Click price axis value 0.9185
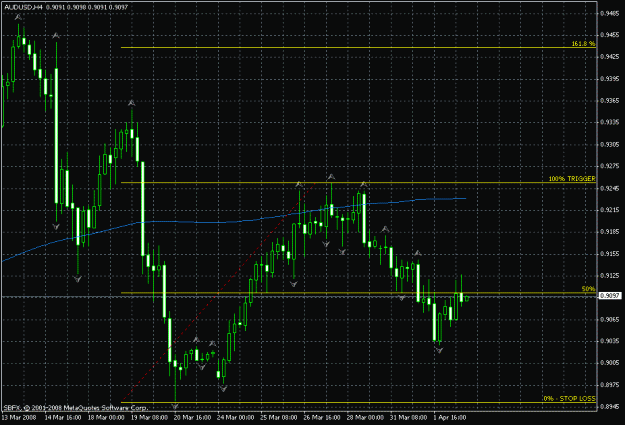This screenshot has height=425, width=625. pos(610,232)
